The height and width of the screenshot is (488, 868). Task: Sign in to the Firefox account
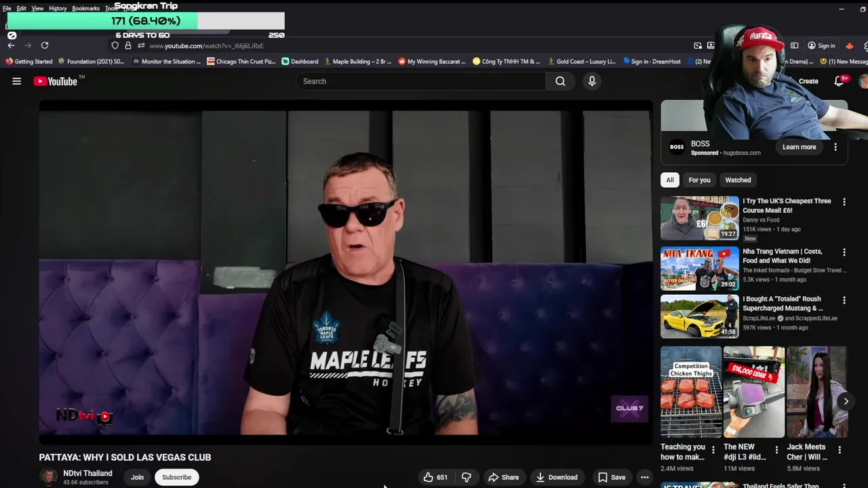click(x=821, y=45)
